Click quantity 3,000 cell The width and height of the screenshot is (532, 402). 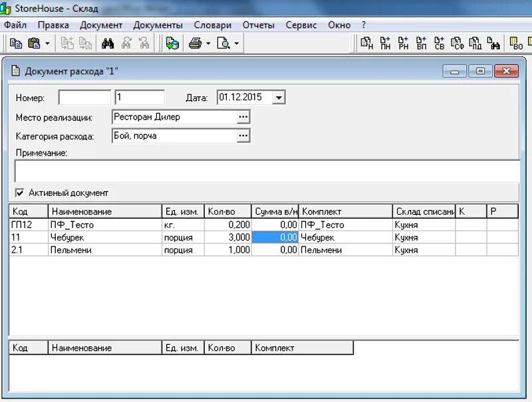227,237
